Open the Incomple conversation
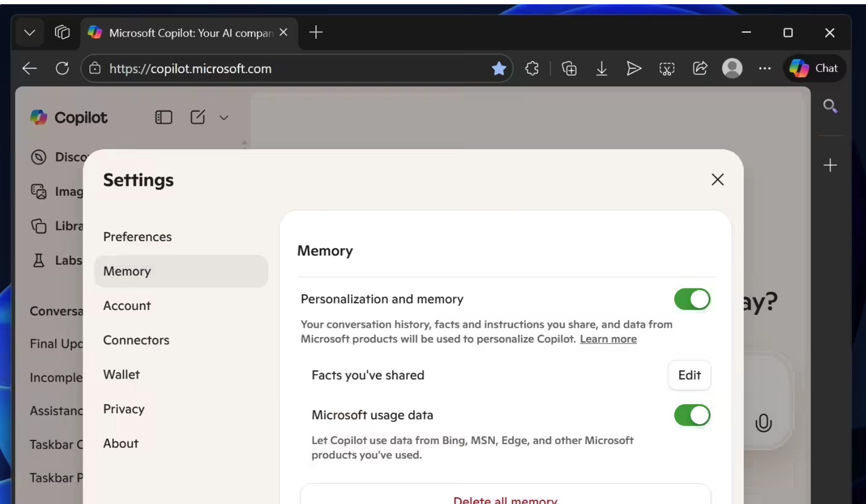The height and width of the screenshot is (504, 866). point(57,377)
